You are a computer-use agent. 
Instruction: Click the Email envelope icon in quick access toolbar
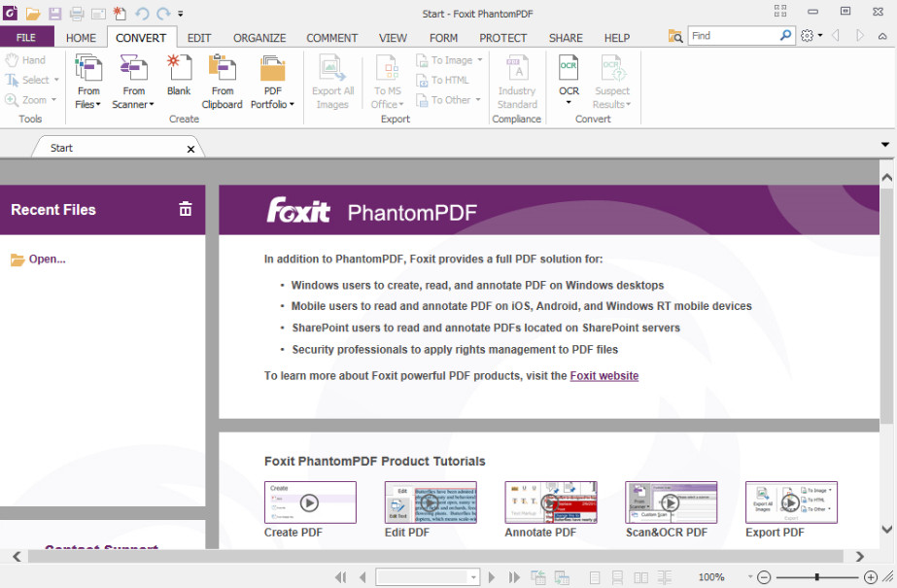point(98,14)
